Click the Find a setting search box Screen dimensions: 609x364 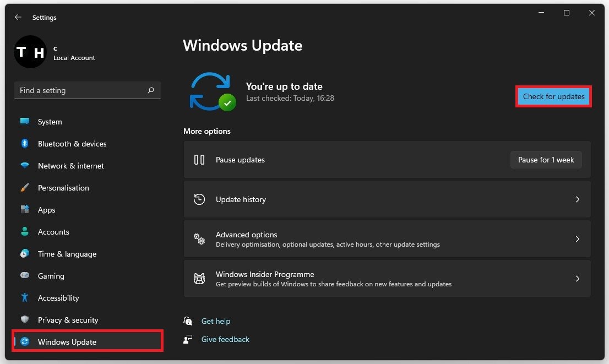coord(88,90)
